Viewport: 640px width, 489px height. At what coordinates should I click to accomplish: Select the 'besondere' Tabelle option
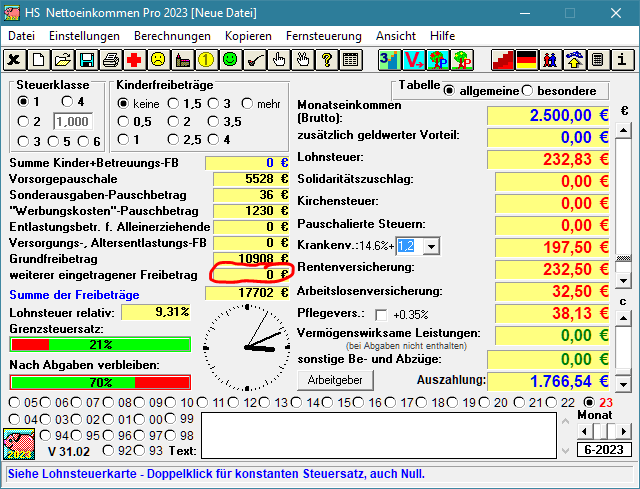pos(528,91)
